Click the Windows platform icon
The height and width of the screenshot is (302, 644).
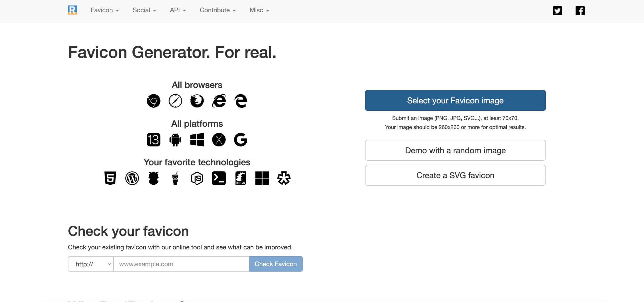click(x=197, y=140)
